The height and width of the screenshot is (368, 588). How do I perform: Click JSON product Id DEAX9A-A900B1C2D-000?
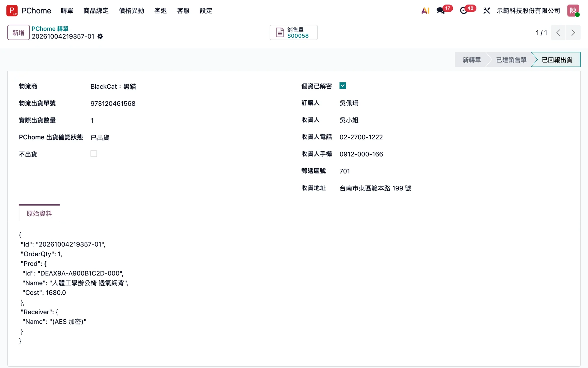[x=80, y=273]
